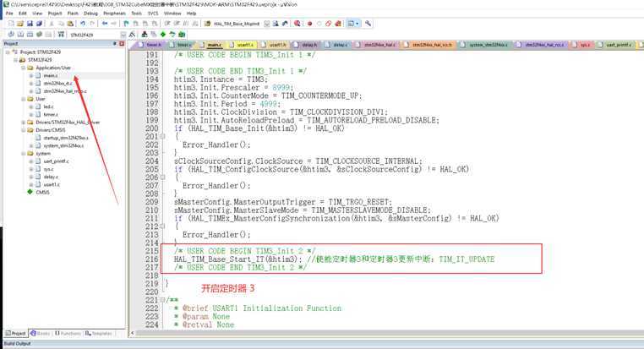Screen dimensions: 644x349
Task: Click the Insert Breakpoint red dot icon
Action: (x=309, y=24)
